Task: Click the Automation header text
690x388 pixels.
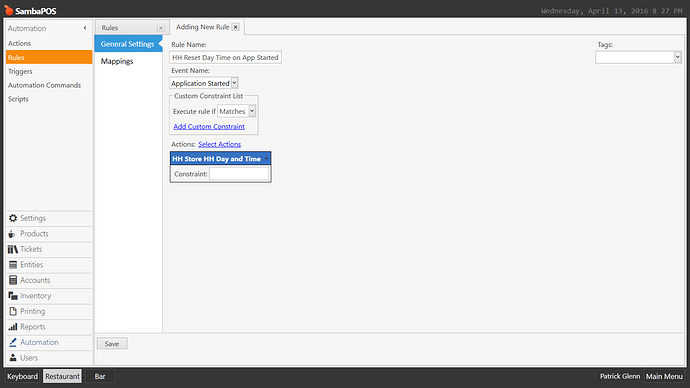Action: tap(27, 28)
